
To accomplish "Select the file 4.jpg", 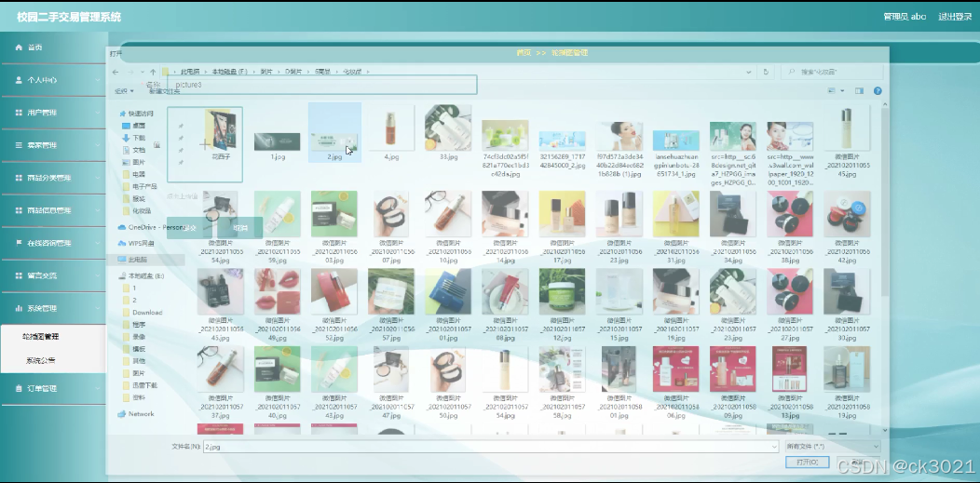I will click(391, 133).
